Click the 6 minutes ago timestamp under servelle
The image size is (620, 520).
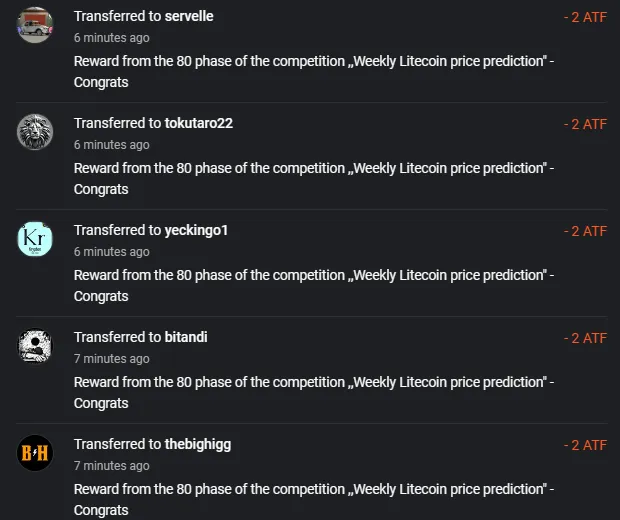click(x=112, y=38)
